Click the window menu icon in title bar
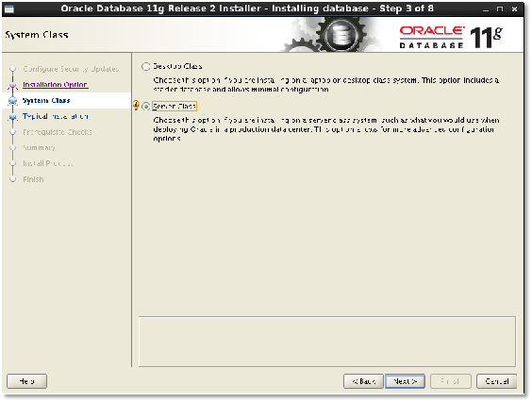Viewport: 532px width, 402px height. tap(9, 8)
